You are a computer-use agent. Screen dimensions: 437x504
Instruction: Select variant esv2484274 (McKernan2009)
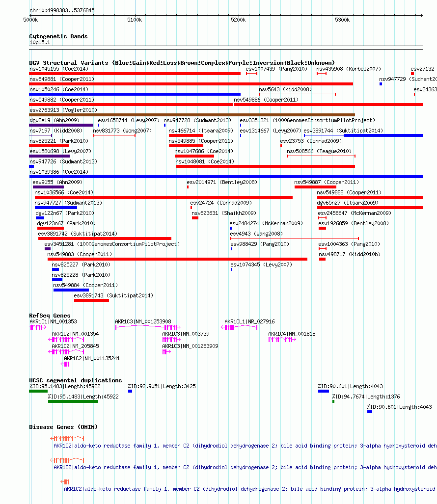[x=266, y=223]
